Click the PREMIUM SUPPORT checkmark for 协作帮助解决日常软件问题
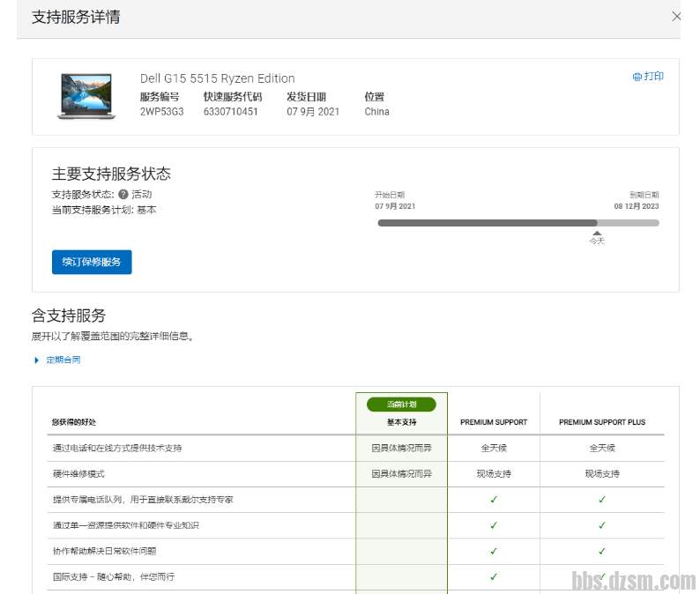 tap(494, 551)
